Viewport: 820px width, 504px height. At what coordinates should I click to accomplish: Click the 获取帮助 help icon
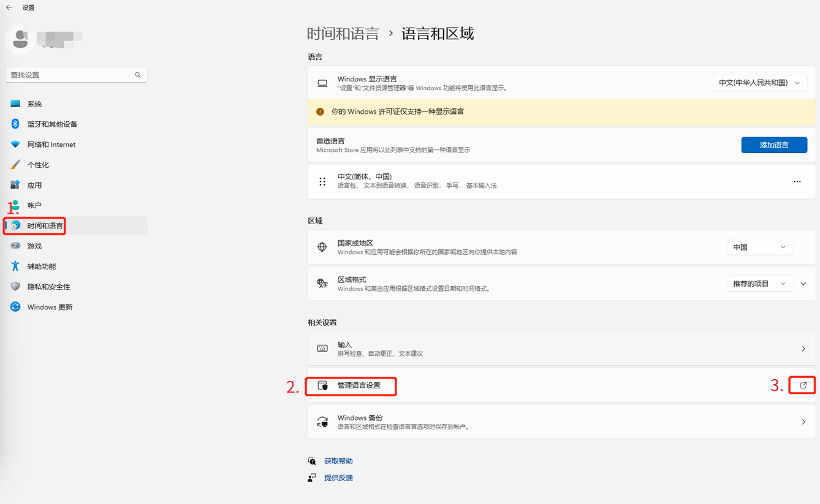coord(312,461)
